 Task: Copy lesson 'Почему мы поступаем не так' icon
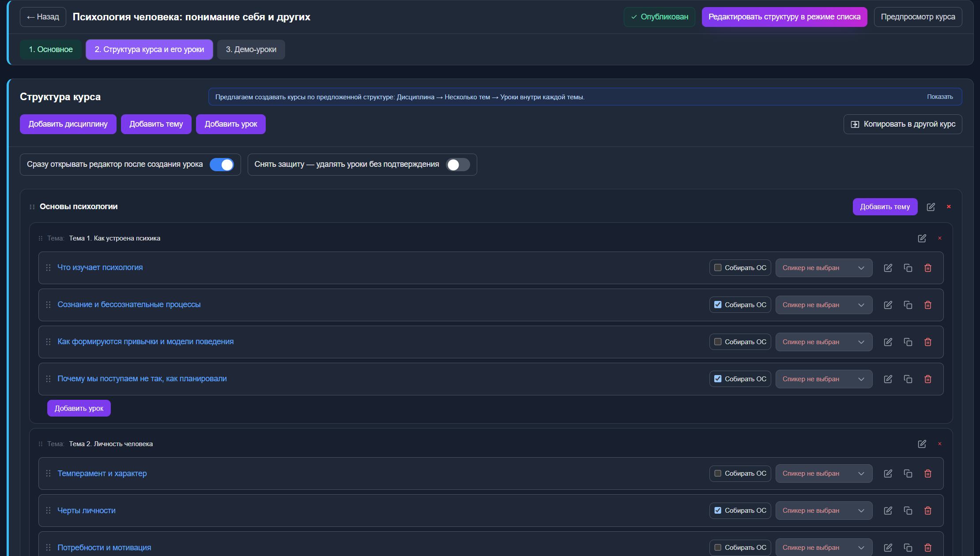(908, 379)
